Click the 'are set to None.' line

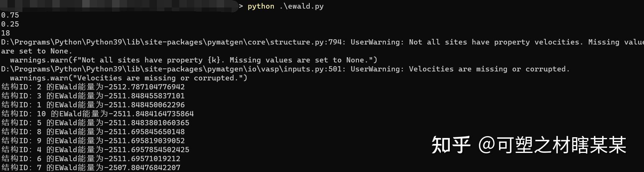[37, 51]
